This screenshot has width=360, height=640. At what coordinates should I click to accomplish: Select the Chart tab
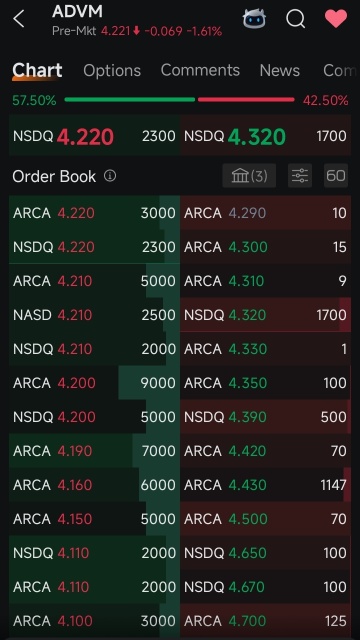pos(37,70)
